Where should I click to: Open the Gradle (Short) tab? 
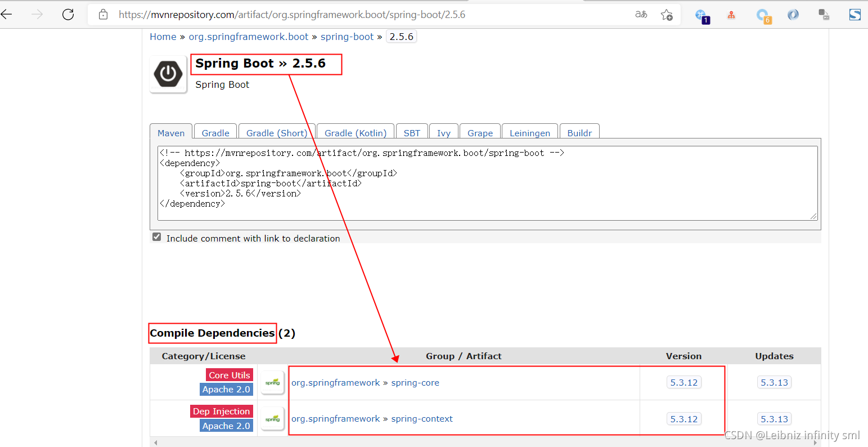click(x=277, y=133)
